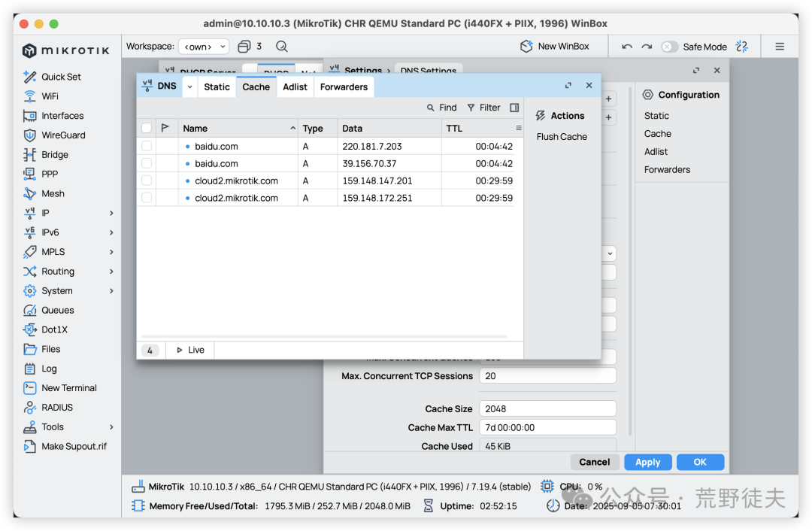The height and width of the screenshot is (531, 812).
Task: Switch to the Forwarders tab
Action: (x=344, y=87)
